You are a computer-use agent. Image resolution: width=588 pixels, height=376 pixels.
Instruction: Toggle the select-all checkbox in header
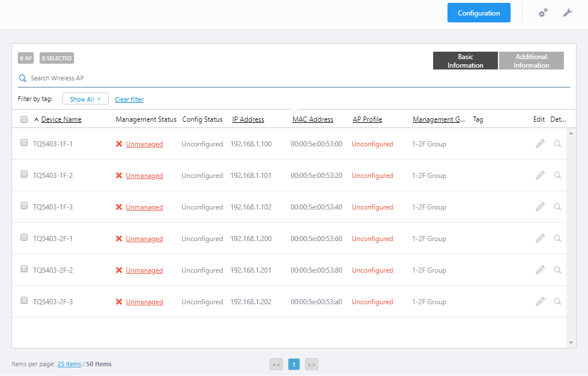[24, 119]
